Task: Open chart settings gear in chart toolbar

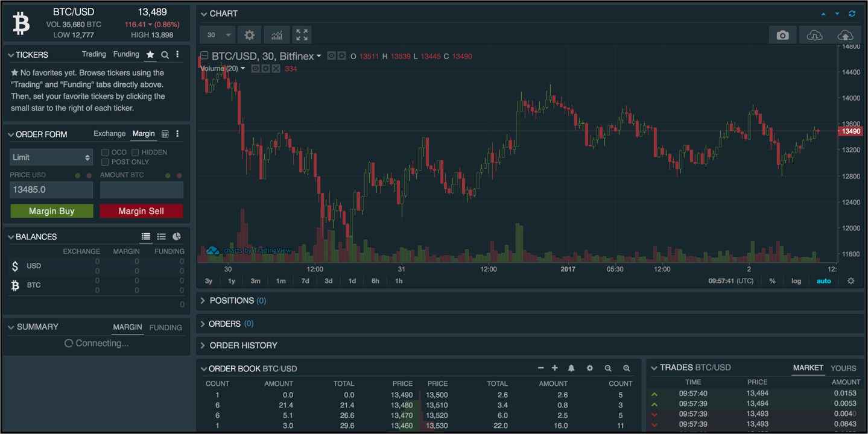Action: (x=249, y=35)
